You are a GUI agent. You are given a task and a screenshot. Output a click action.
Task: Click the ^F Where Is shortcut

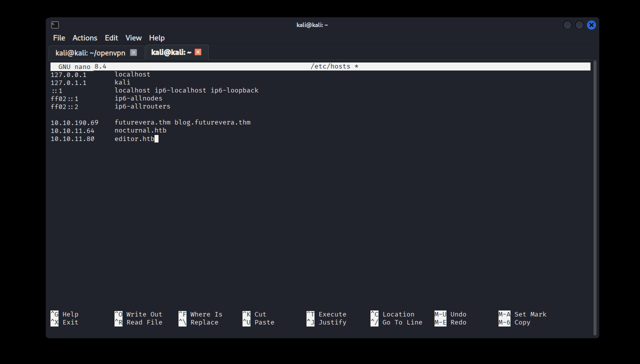pyautogui.click(x=200, y=314)
